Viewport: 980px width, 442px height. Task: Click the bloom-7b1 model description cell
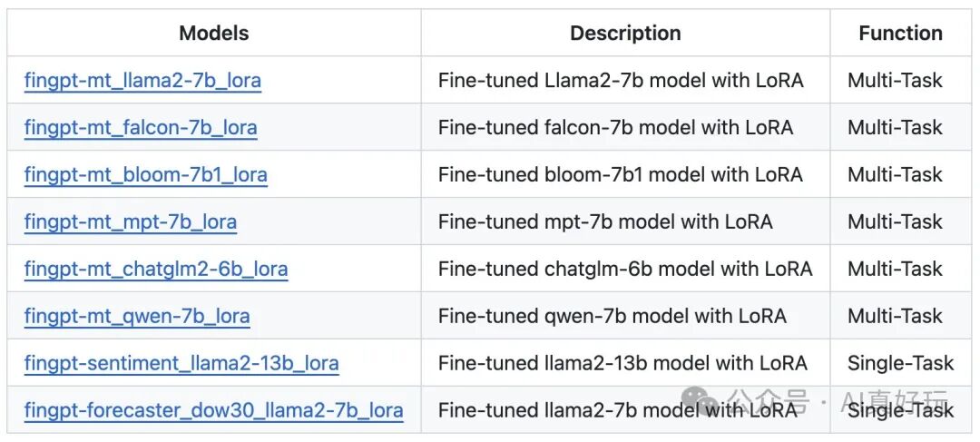click(621, 175)
